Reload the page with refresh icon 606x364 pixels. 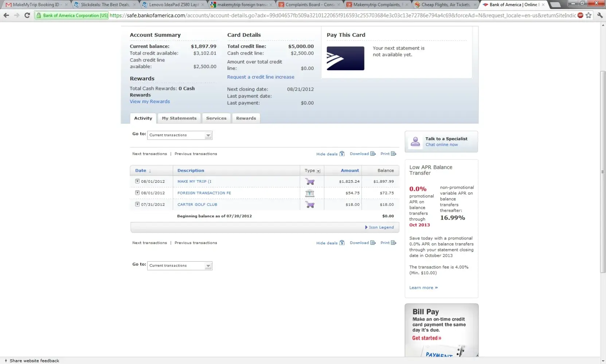point(27,15)
